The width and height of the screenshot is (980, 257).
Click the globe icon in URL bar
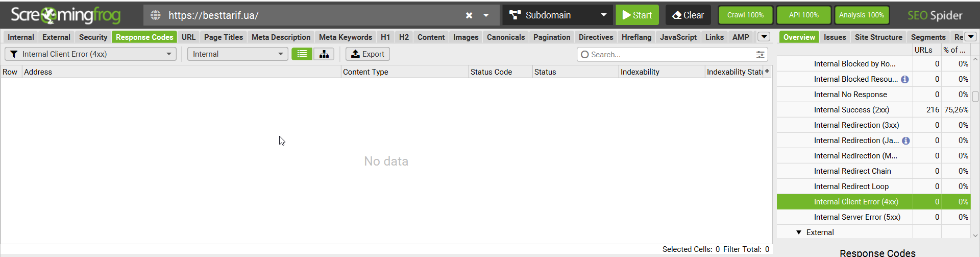point(156,15)
